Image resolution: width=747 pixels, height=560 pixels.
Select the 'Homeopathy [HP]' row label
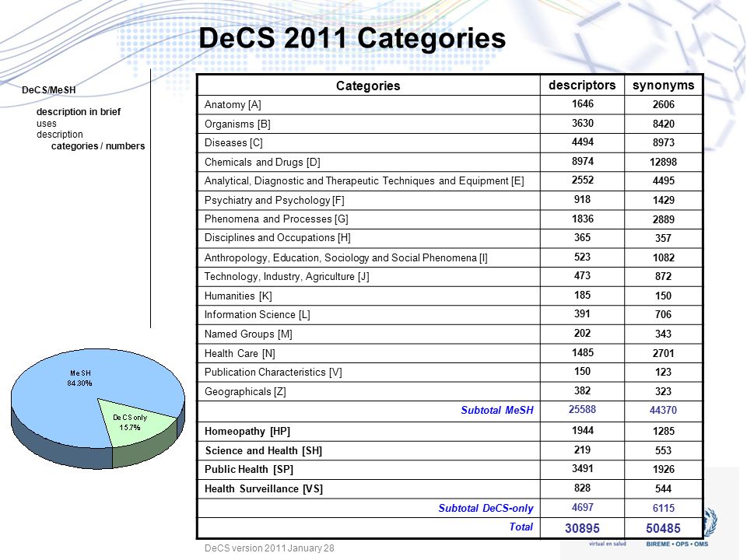point(247,432)
